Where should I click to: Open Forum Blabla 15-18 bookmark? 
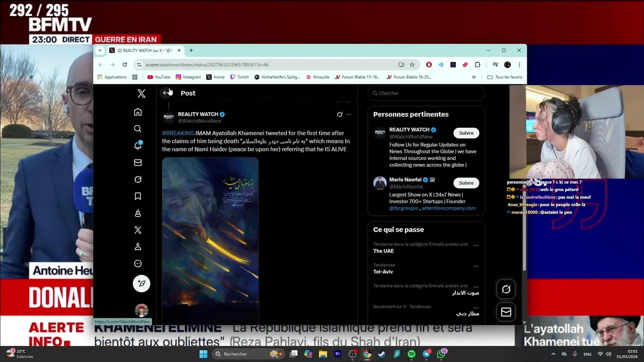(357, 77)
